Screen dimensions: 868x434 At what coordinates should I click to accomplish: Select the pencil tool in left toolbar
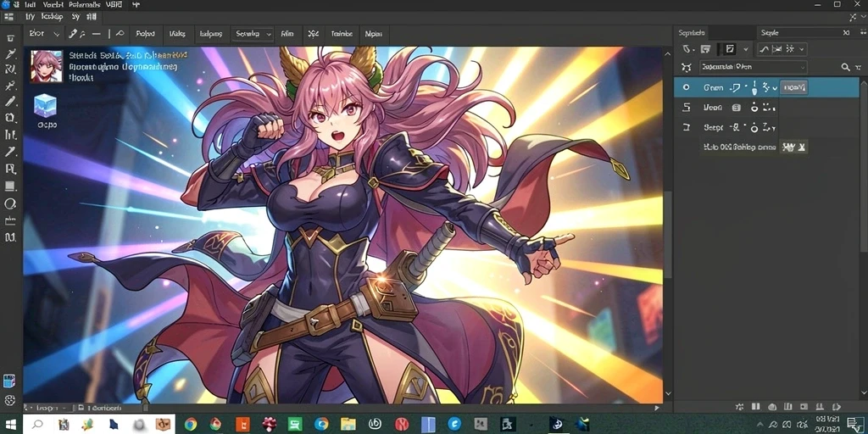click(10, 102)
